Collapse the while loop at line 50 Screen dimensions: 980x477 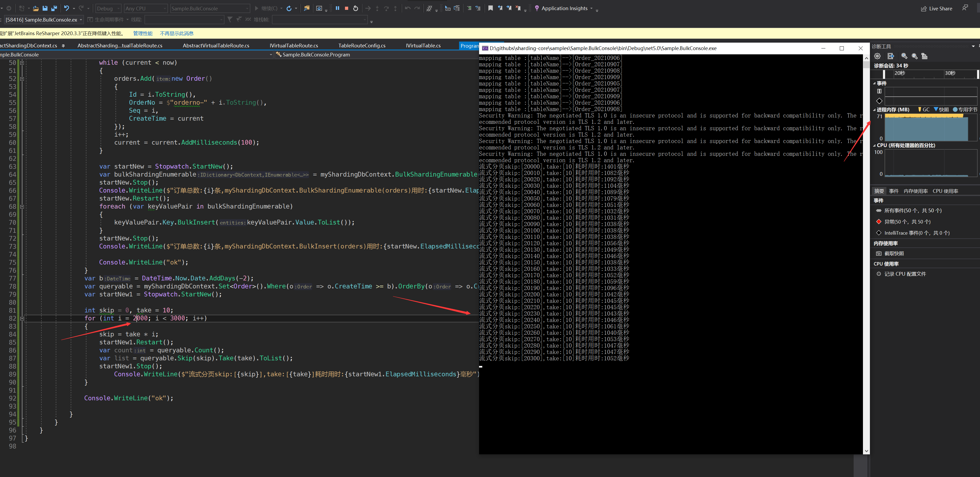tap(22, 63)
